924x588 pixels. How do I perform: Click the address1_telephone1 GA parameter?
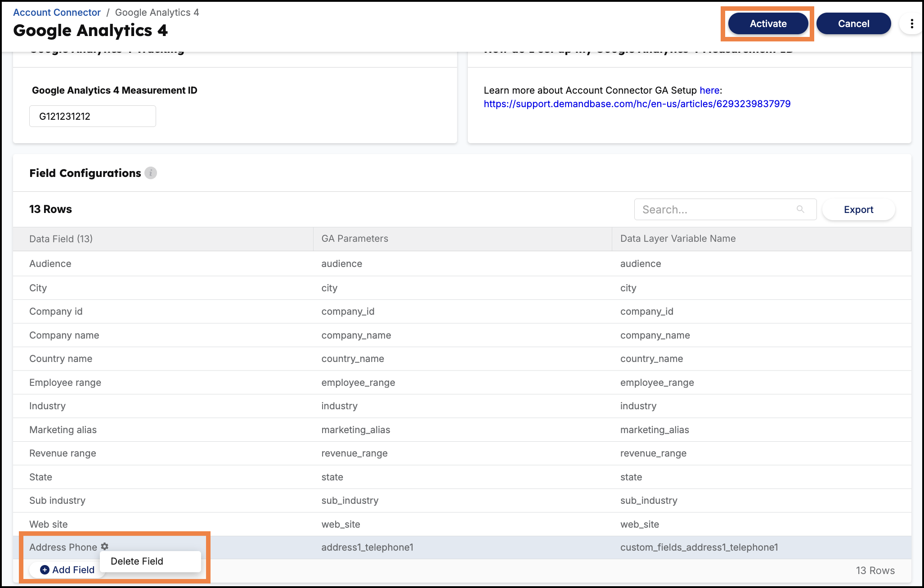click(367, 547)
